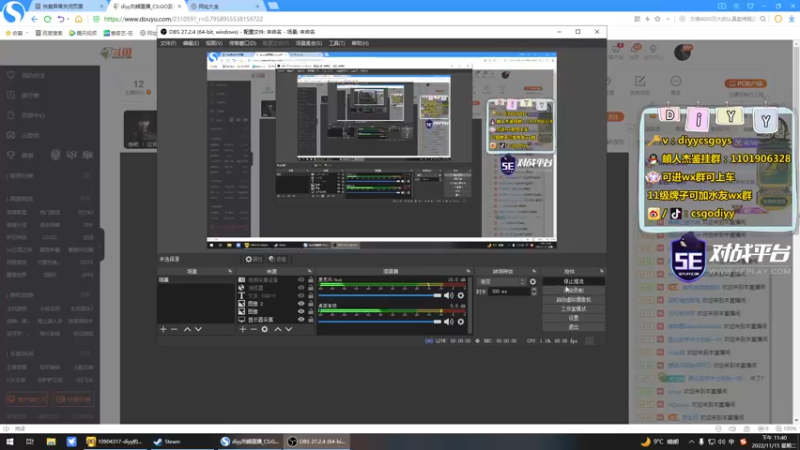Reload the browser page

tap(47, 19)
